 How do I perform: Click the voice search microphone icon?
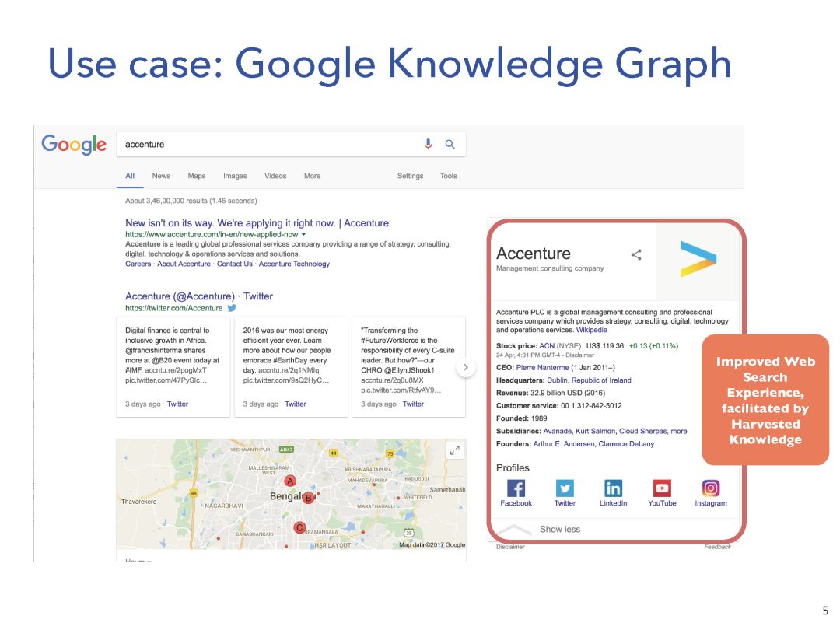click(428, 144)
